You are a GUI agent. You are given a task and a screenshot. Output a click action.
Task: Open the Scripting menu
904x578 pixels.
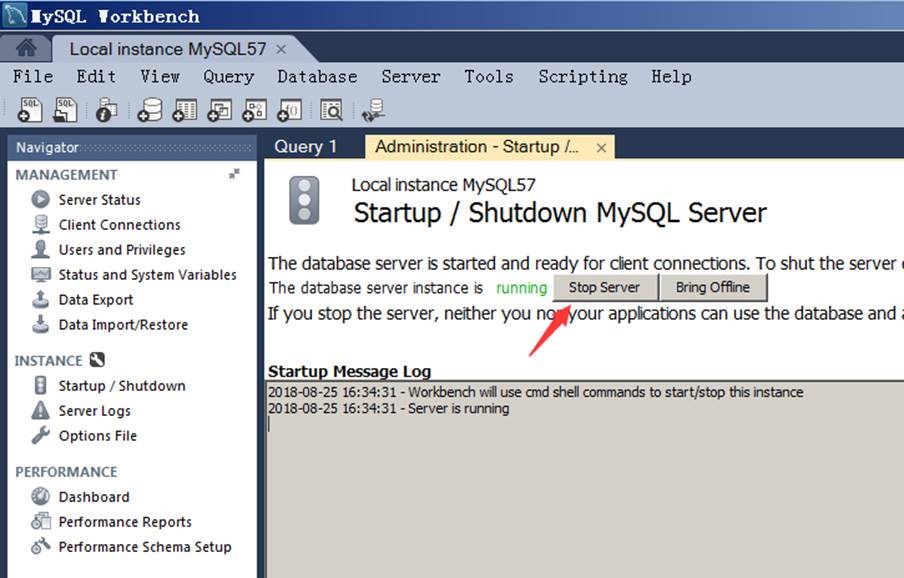pos(583,77)
